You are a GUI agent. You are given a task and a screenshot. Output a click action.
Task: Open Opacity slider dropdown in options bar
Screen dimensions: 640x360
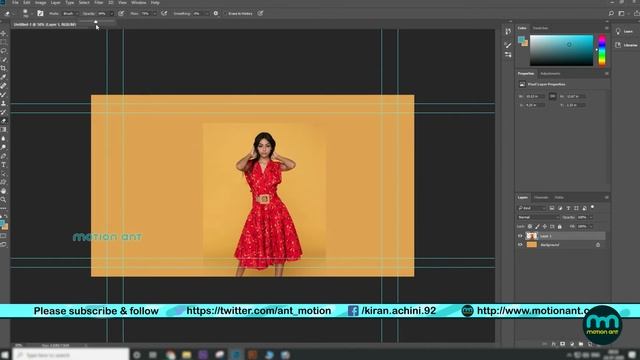coord(112,13)
